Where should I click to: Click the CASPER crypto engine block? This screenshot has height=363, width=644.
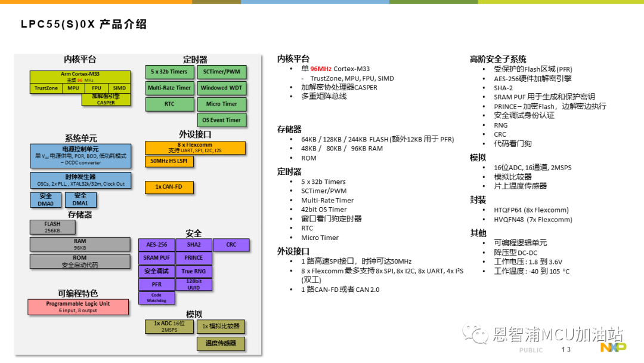pos(106,100)
